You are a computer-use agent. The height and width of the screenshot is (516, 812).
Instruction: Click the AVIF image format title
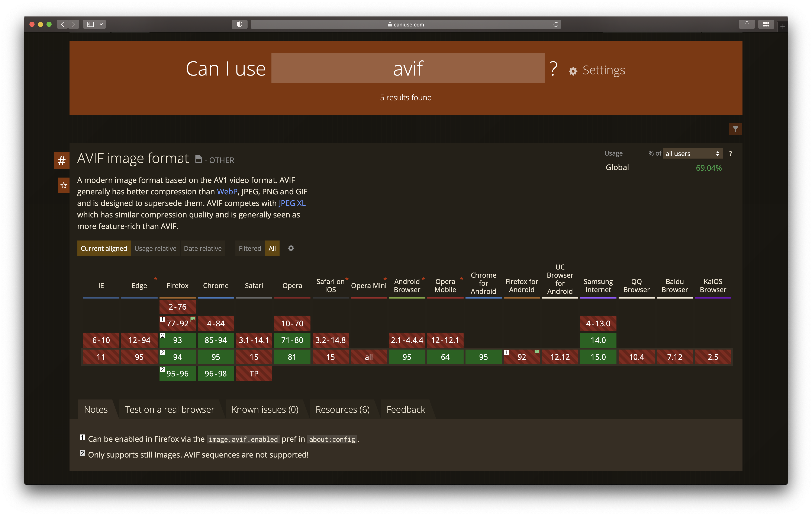click(133, 159)
